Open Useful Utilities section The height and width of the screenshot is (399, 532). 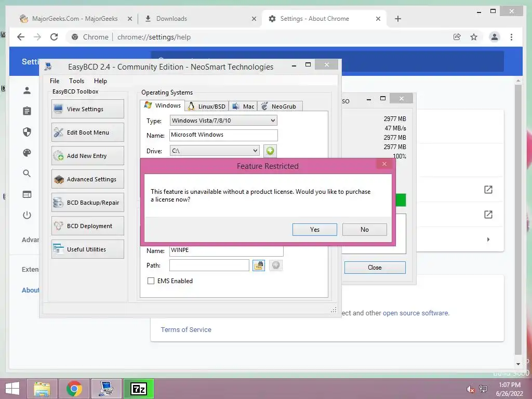click(87, 249)
